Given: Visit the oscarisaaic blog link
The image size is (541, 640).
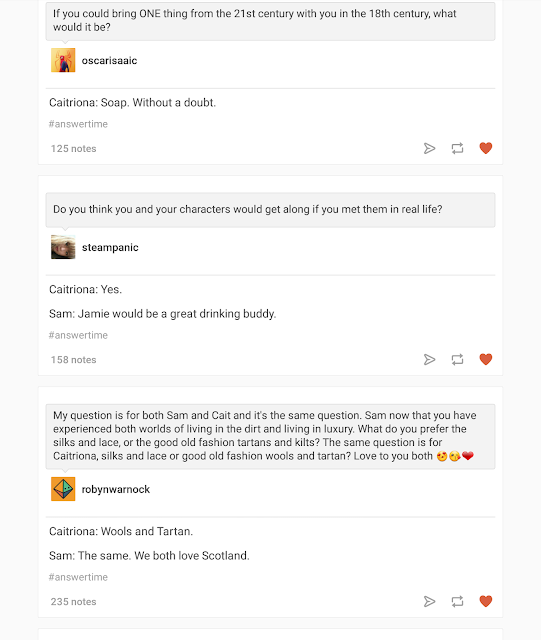Looking at the screenshot, I should point(109,60).
